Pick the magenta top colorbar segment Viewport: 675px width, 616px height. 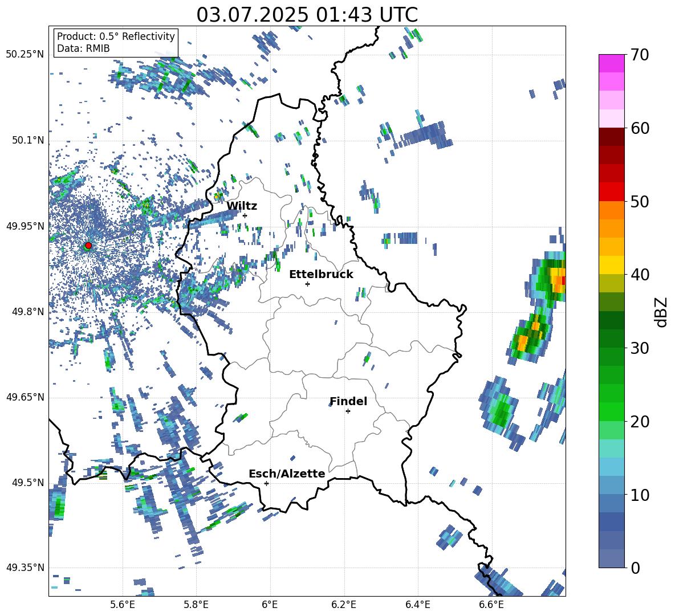612,63
